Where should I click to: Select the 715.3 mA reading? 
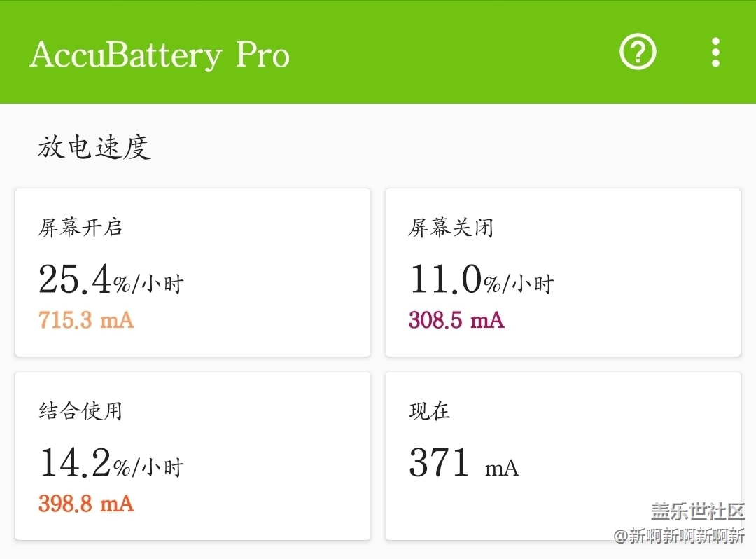click(x=86, y=320)
